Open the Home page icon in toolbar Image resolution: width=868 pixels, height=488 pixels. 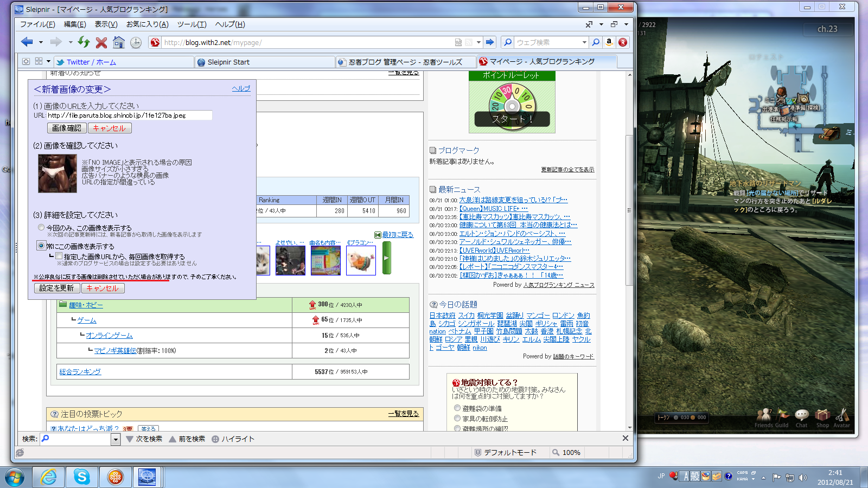pyautogui.click(x=119, y=42)
